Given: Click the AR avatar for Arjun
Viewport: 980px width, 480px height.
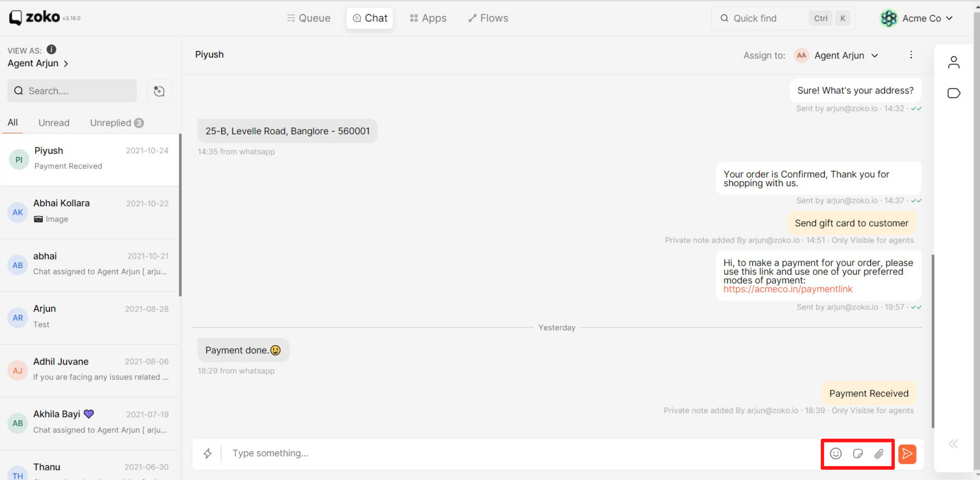Looking at the screenshot, I should [x=18, y=318].
